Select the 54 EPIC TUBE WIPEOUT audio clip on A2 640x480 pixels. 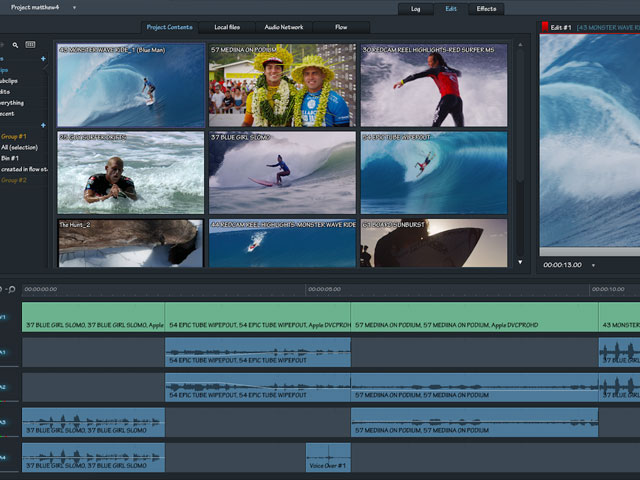258,387
